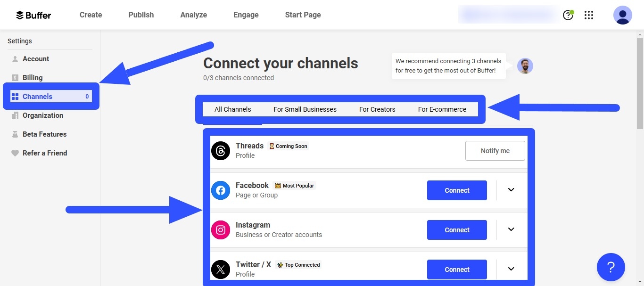The height and width of the screenshot is (286, 644).
Task: Open the profile avatar
Action: click(622, 15)
